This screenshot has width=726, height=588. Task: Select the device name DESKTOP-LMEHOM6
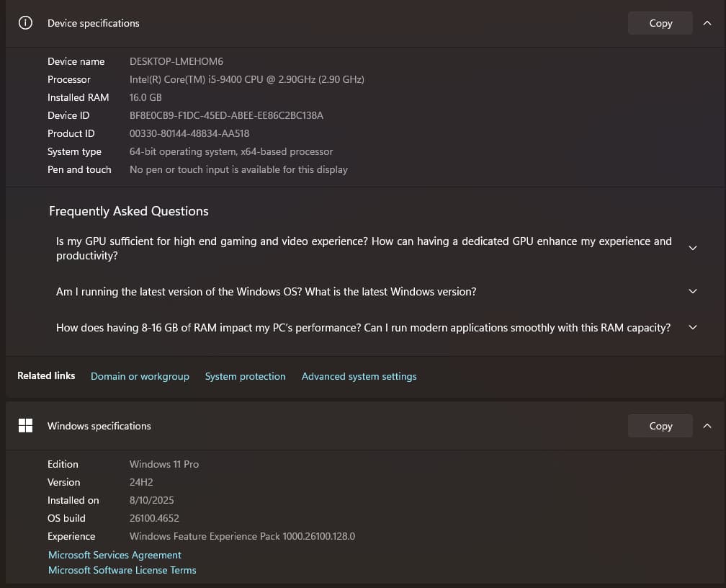176,61
